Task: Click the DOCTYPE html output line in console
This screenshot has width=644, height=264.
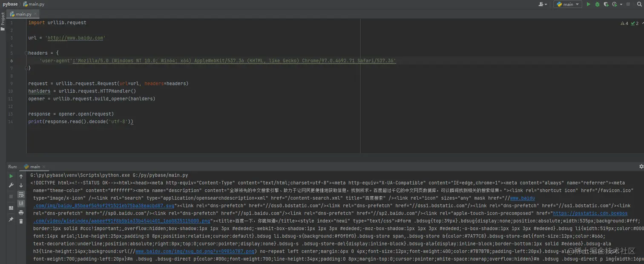Action: pyautogui.click(x=328, y=183)
